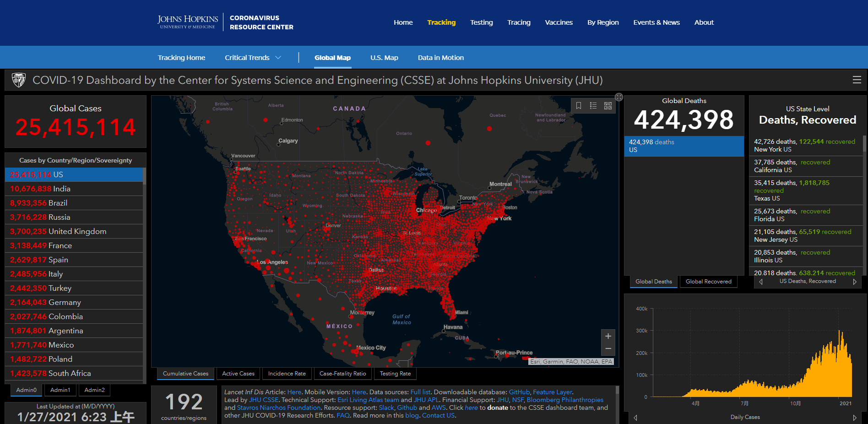This screenshot has height=424, width=868.
Task: Select the Global Deaths tab
Action: click(654, 282)
